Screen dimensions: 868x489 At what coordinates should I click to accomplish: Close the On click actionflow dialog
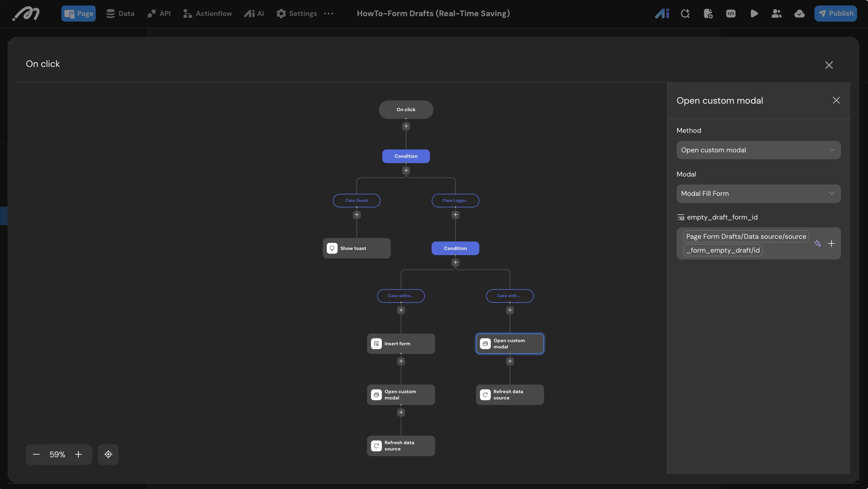829,65
